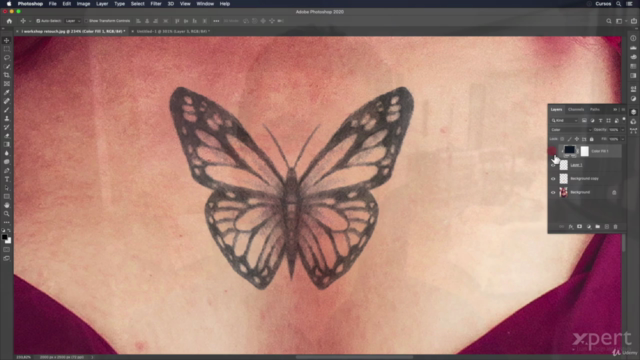Select the Move tool in the toolbox
The width and height of the screenshot is (640, 360).
click(7, 40)
